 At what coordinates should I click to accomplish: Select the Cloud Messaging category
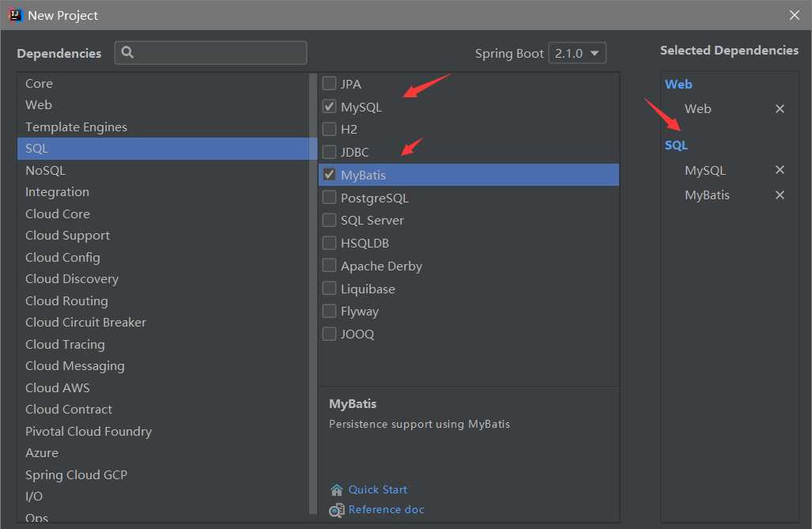(x=163, y=366)
